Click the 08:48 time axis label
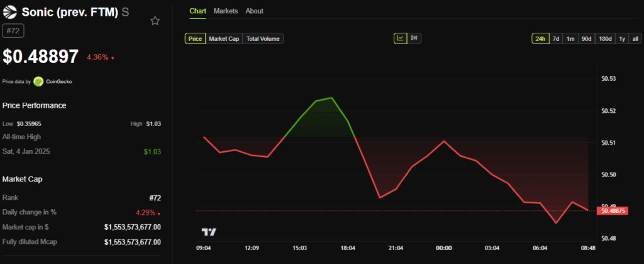 [x=588, y=248]
